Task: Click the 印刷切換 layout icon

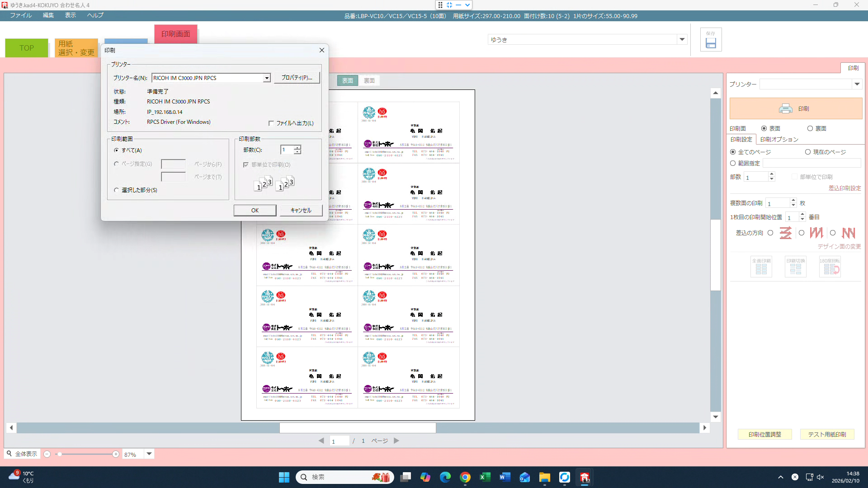Action: [x=795, y=267]
